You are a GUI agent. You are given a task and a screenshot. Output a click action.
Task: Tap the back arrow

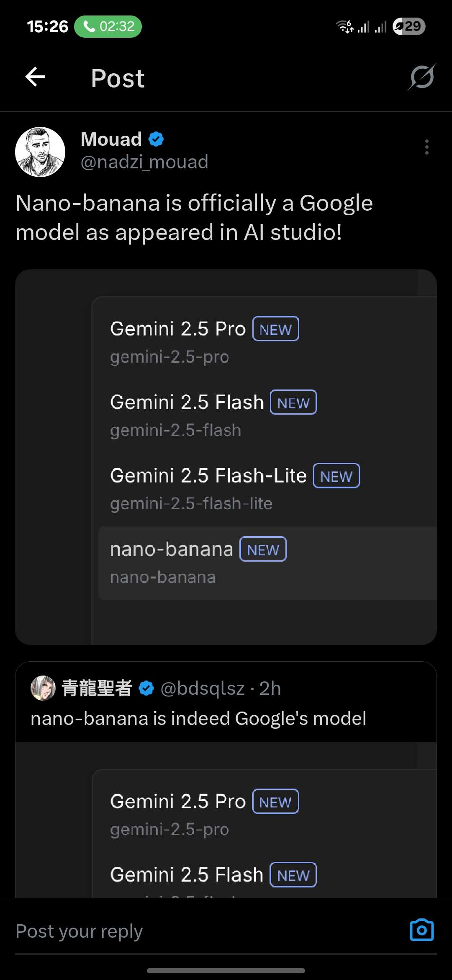36,77
